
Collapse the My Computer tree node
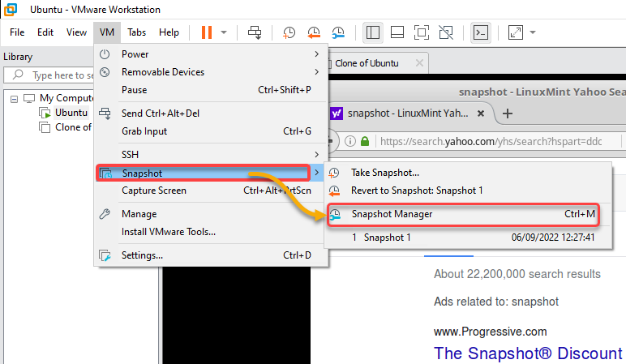point(14,99)
